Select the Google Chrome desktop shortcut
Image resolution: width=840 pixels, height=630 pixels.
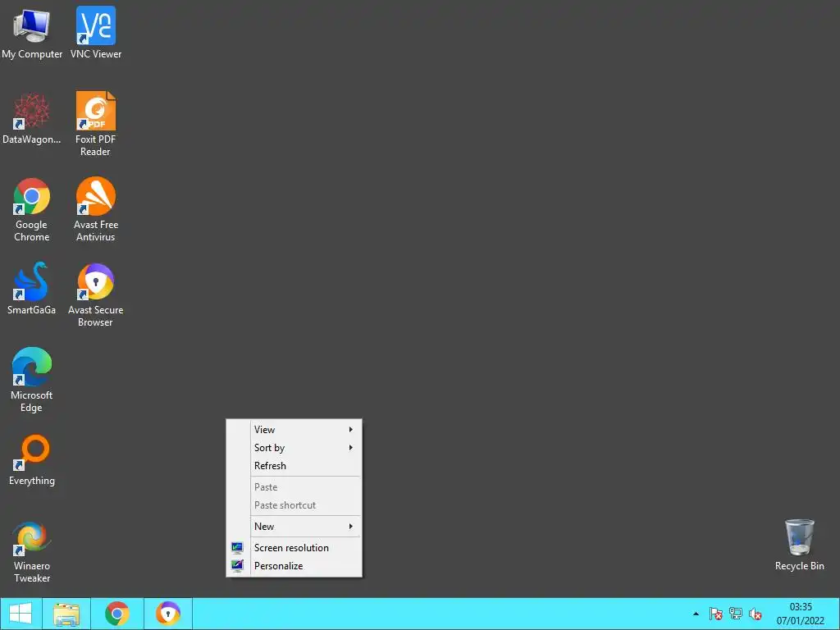pyautogui.click(x=32, y=209)
